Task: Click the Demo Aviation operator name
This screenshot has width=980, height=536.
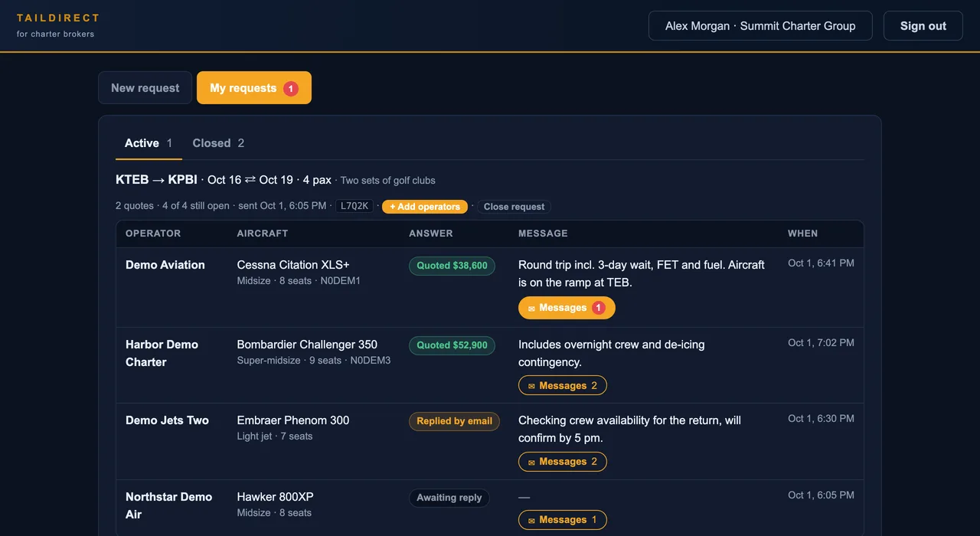Action: click(165, 265)
